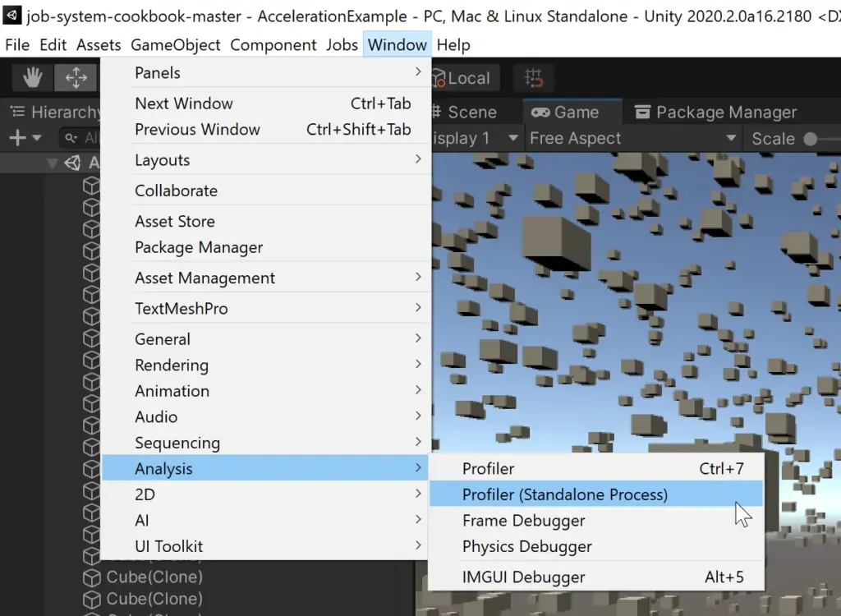Screen dimensions: 841x616
Task: Open the Help menu
Action: point(453,45)
